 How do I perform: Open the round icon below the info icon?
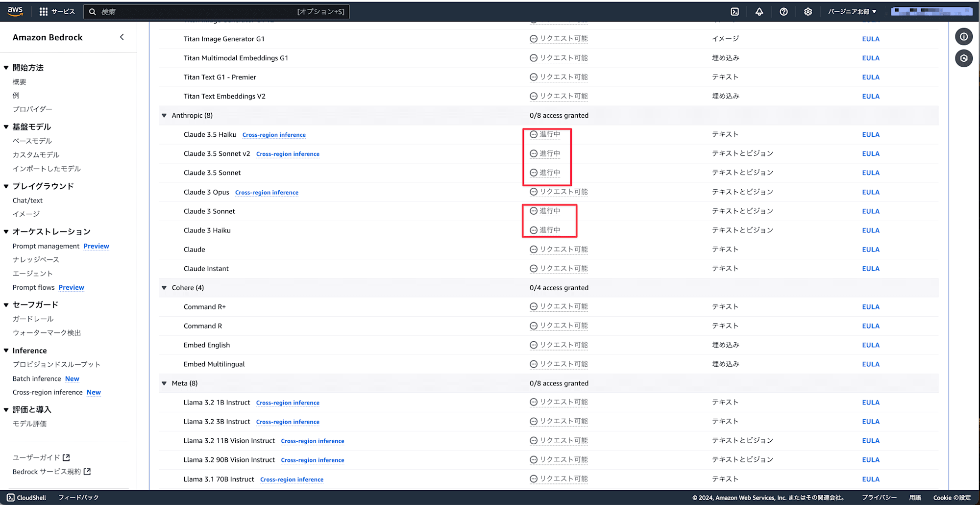point(964,58)
